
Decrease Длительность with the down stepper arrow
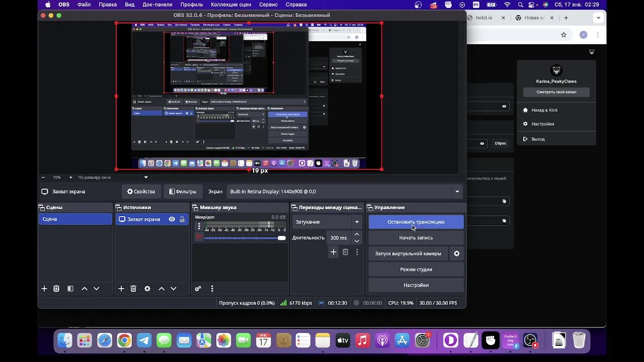coord(357,241)
